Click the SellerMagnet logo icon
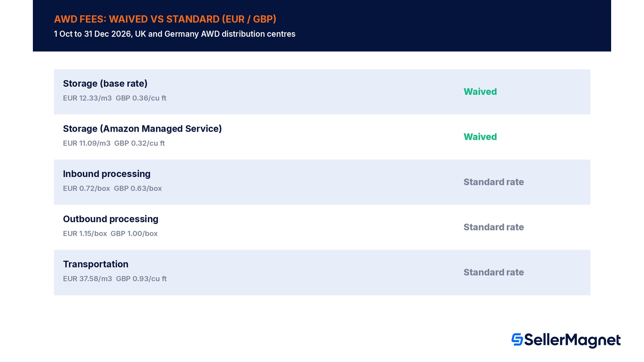This screenshot has height=362, width=644. tap(517, 339)
